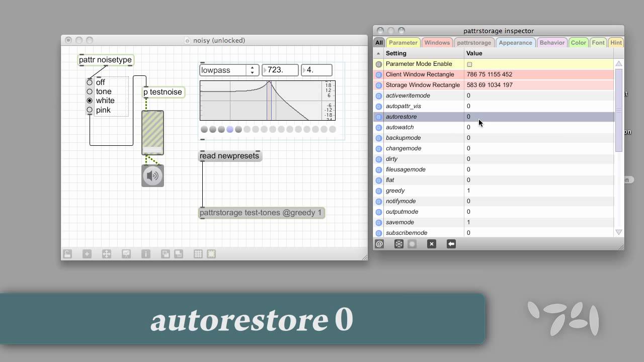Select the fifth preset dot
The height and width of the screenshot is (362, 644).
point(238,129)
